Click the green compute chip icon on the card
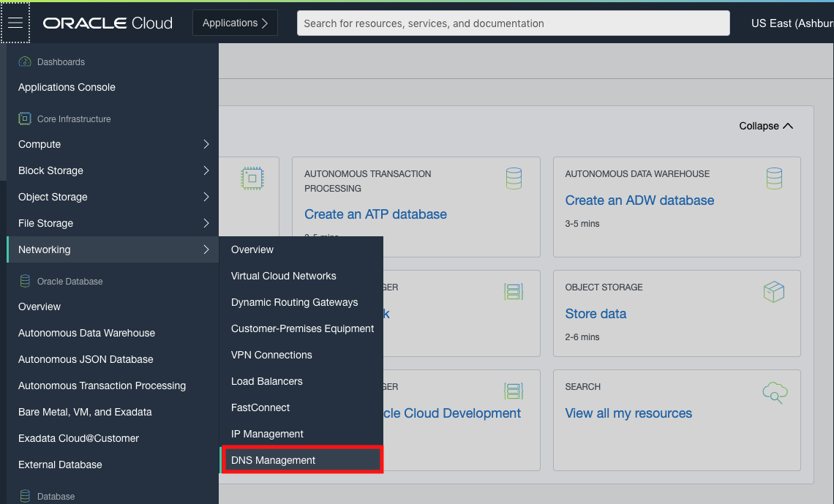The height and width of the screenshot is (504, 834). (x=252, y=178)
